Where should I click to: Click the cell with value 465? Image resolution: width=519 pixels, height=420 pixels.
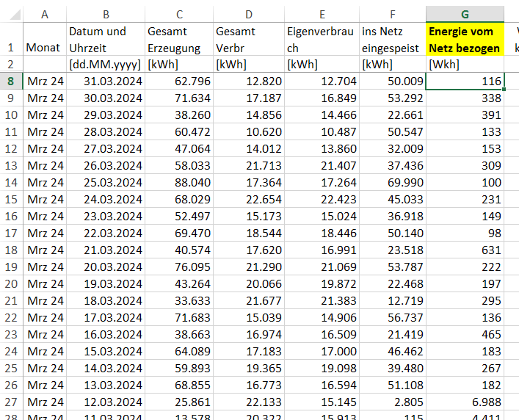(x=465, y=334)
